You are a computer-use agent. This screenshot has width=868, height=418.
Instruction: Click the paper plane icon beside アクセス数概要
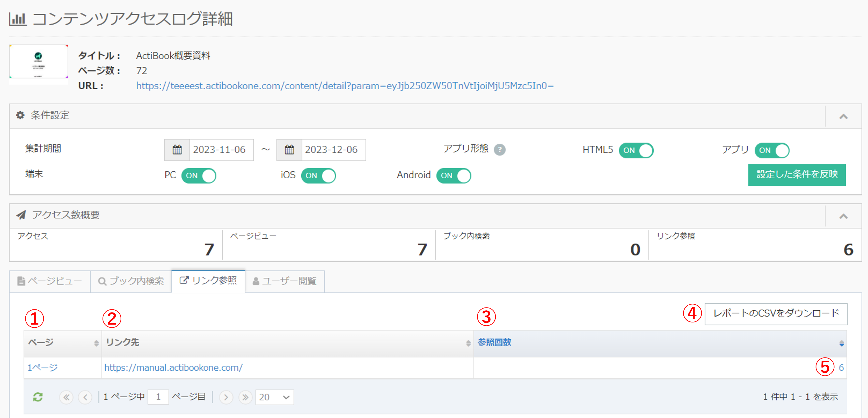tap(21, 215)
